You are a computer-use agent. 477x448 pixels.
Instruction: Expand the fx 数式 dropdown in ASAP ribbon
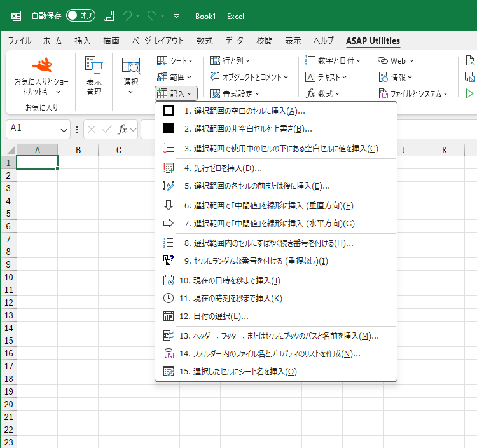[x=322, y=93]
